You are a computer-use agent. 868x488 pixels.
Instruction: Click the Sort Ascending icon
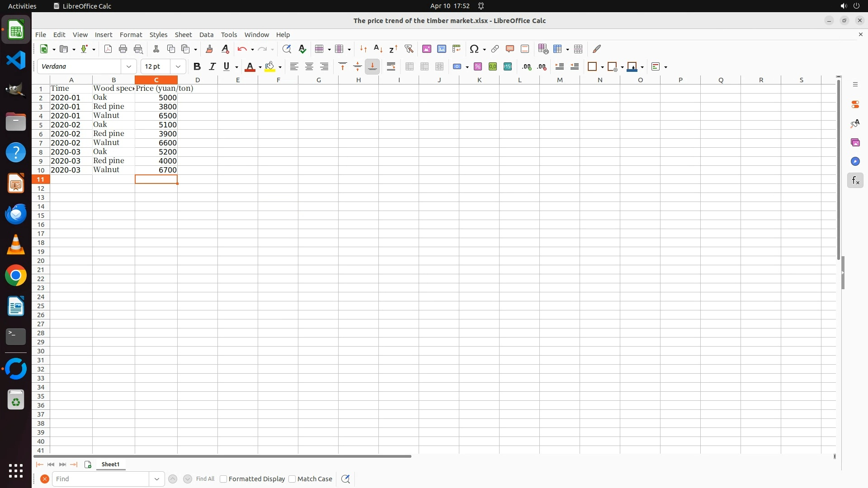click(x=378, y=49)
